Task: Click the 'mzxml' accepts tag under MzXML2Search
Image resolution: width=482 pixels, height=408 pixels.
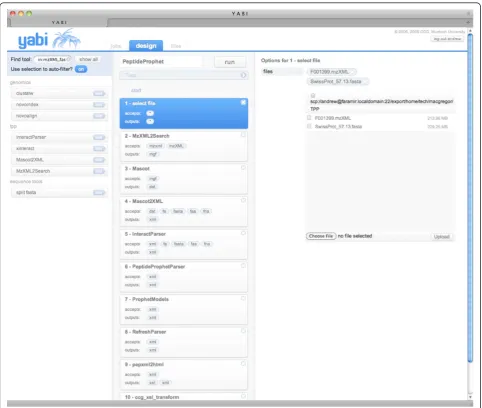Action: click(x=155, y=146)
